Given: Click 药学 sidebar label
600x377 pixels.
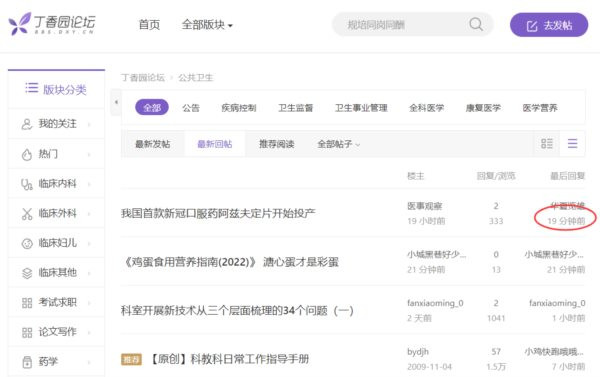Looking at the screenshot, I should (48, 362).
